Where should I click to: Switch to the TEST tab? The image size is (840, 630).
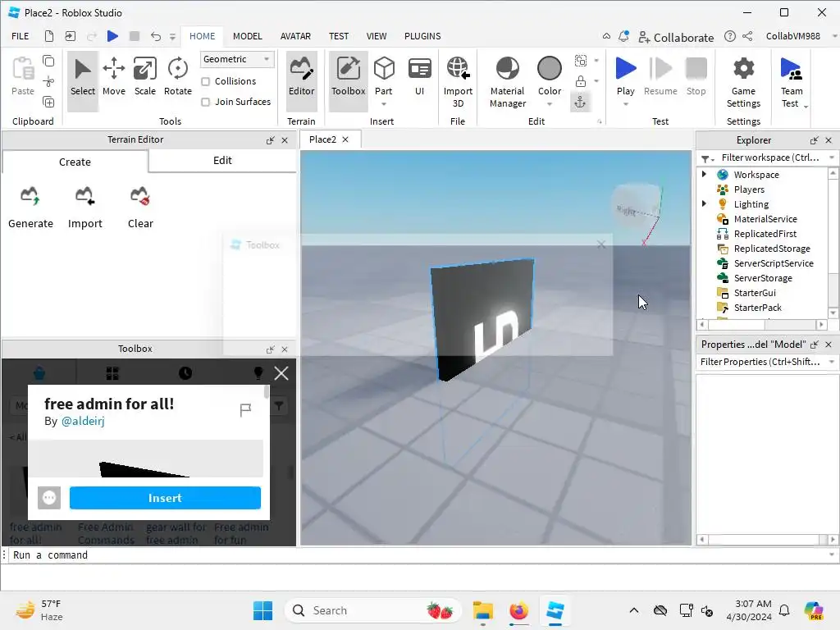339,36
